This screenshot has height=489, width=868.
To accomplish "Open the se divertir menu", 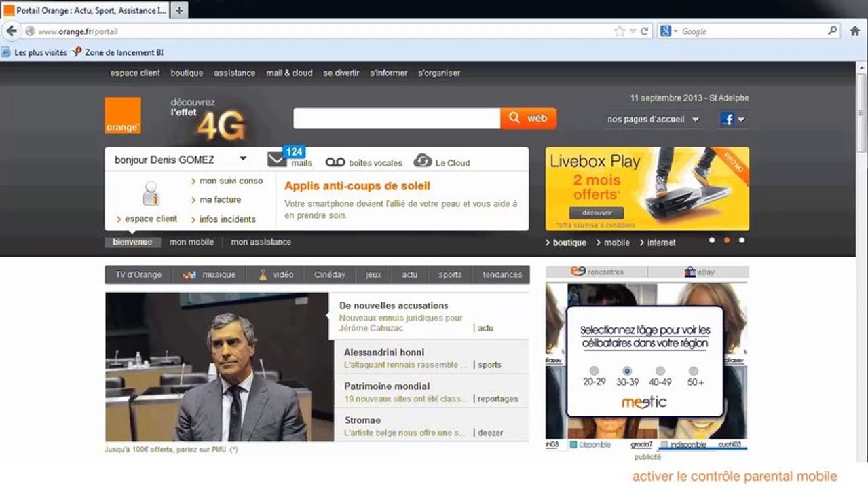I will point(341,73).
